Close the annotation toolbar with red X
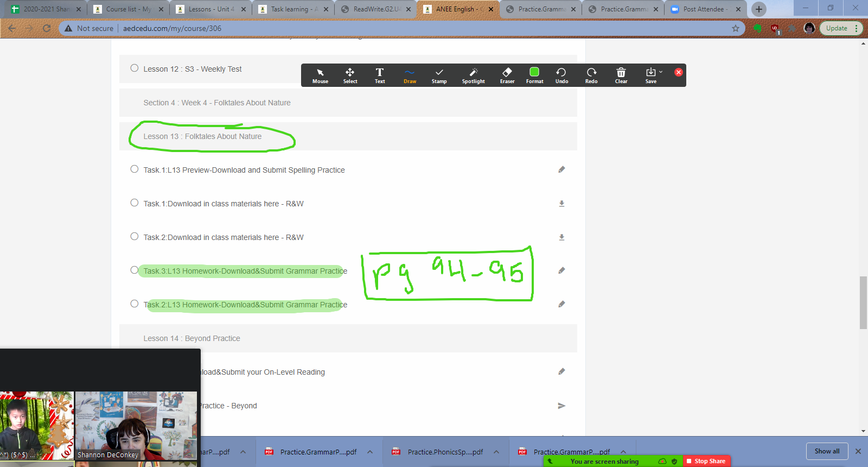 [x=679, y=72]
